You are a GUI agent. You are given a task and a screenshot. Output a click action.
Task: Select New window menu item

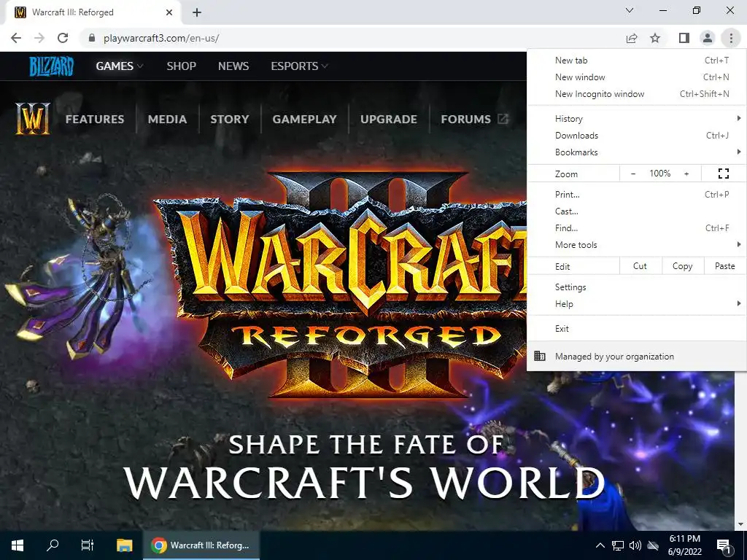636,77
